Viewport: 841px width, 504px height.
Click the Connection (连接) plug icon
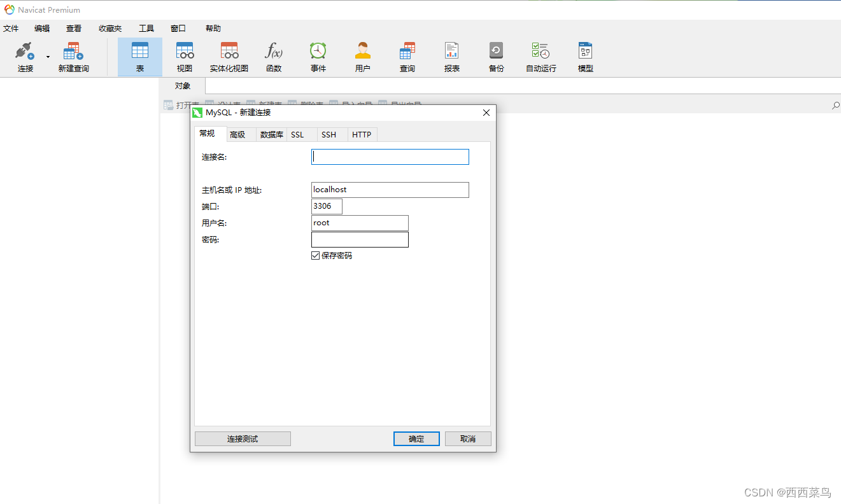(25, 51)
